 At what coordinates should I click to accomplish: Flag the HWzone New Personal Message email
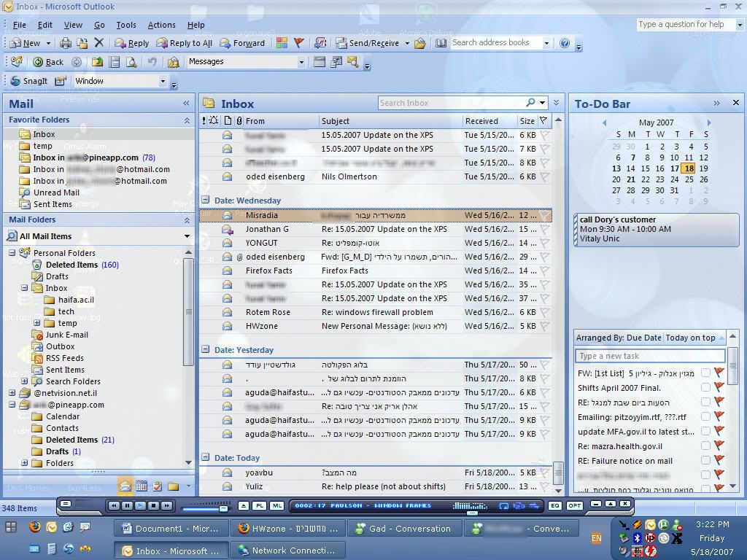[x=544, y=326]
